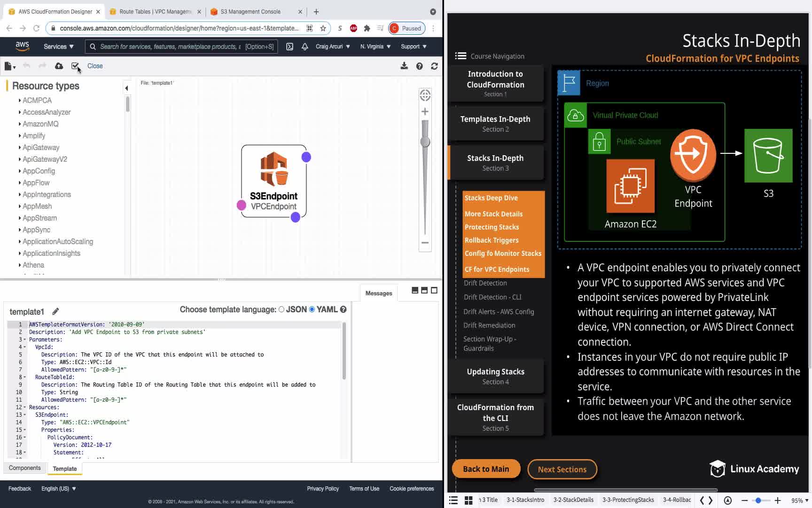This screenshot has height=508, width=812.
Task: Open the 3-2-StackDetails slide tab
Action: pyautogui.click(x=573, y=500)
